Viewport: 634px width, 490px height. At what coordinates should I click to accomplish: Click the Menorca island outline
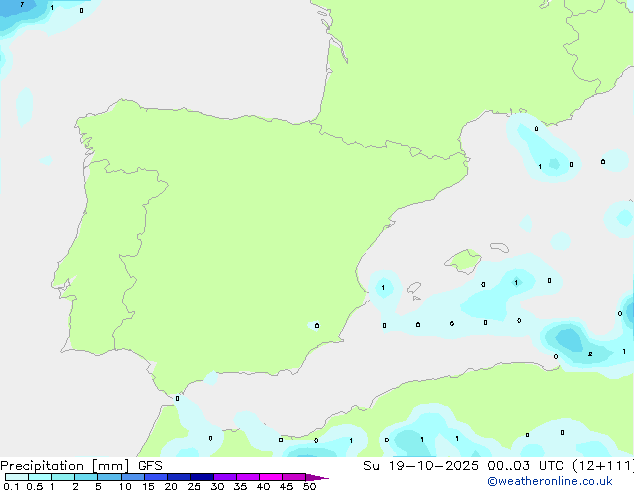pyautogui.click(x=497, y=246)
